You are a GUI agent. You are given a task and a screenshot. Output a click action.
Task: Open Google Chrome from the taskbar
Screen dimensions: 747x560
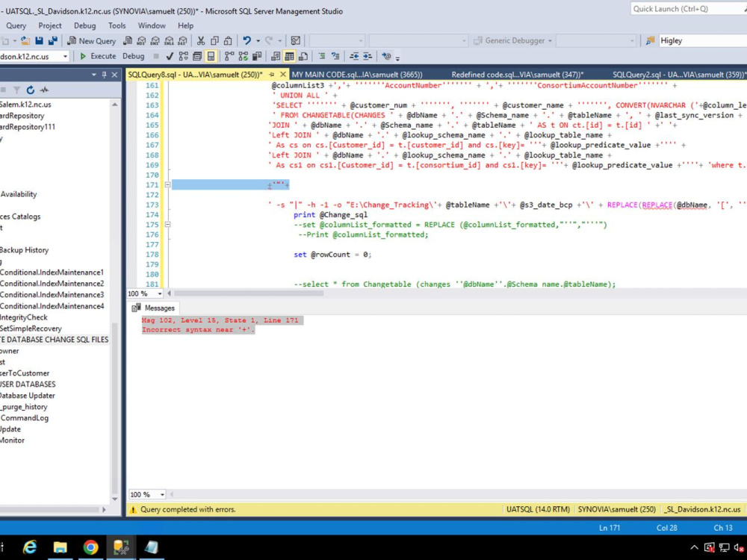click(90, 547)
